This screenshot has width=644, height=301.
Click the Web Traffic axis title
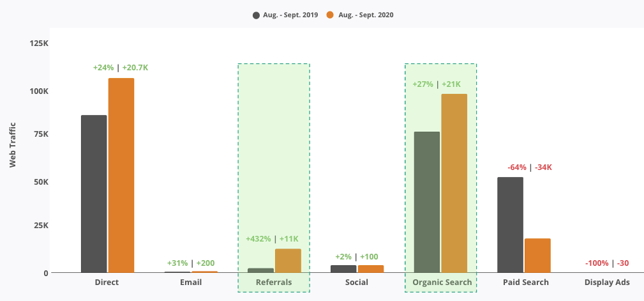coord(12,144)
